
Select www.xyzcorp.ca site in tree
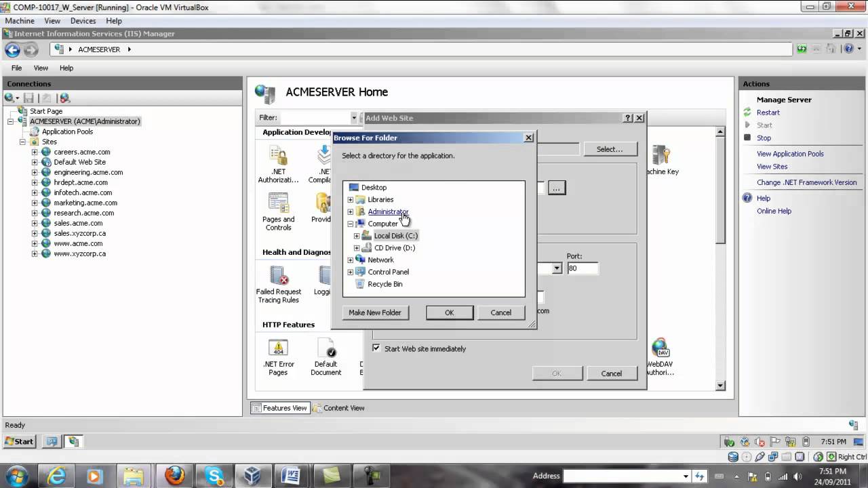point(79,253)
